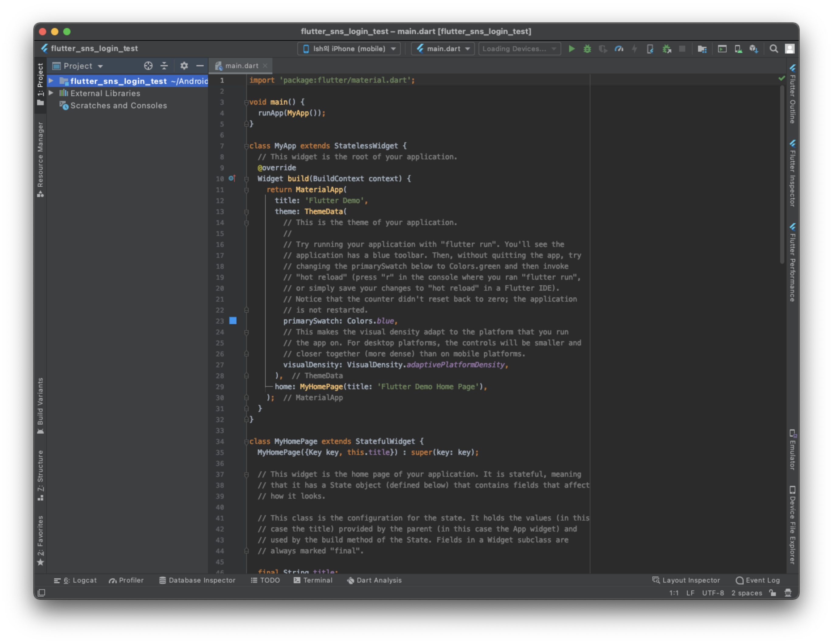Image resolution: width=833 pixels, height=644 pixels.
Task: Open the iPhone (mobile) device dropdown
Action: coord(349,49)
